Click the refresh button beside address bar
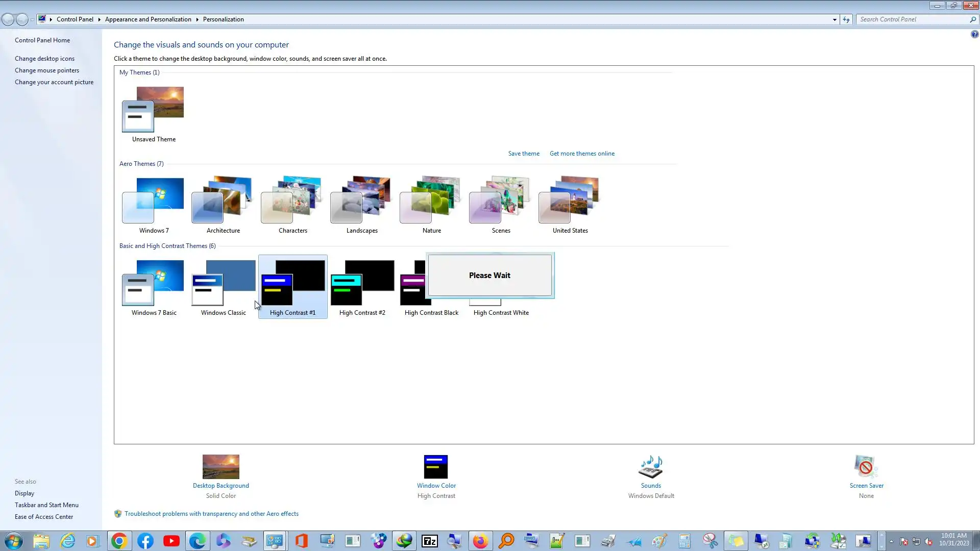Image resolution: width=980 pixels, height=551 pixels. (x=846, y=19)
